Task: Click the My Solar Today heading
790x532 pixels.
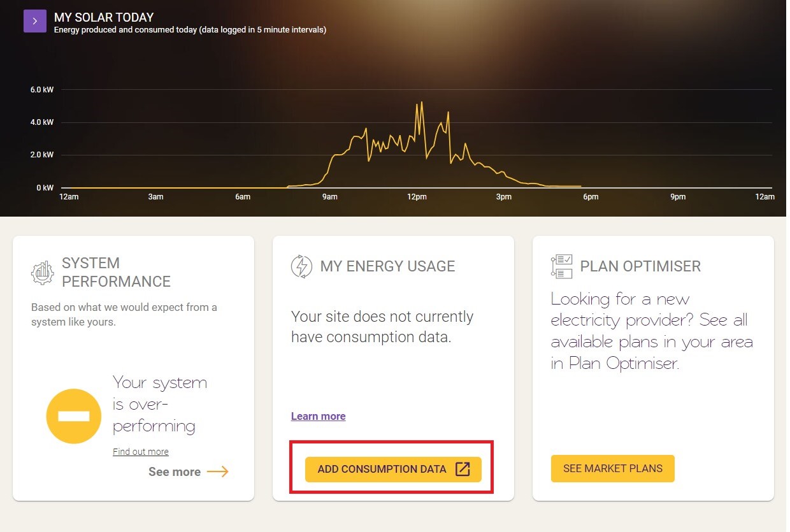Action: click(104, 17)
